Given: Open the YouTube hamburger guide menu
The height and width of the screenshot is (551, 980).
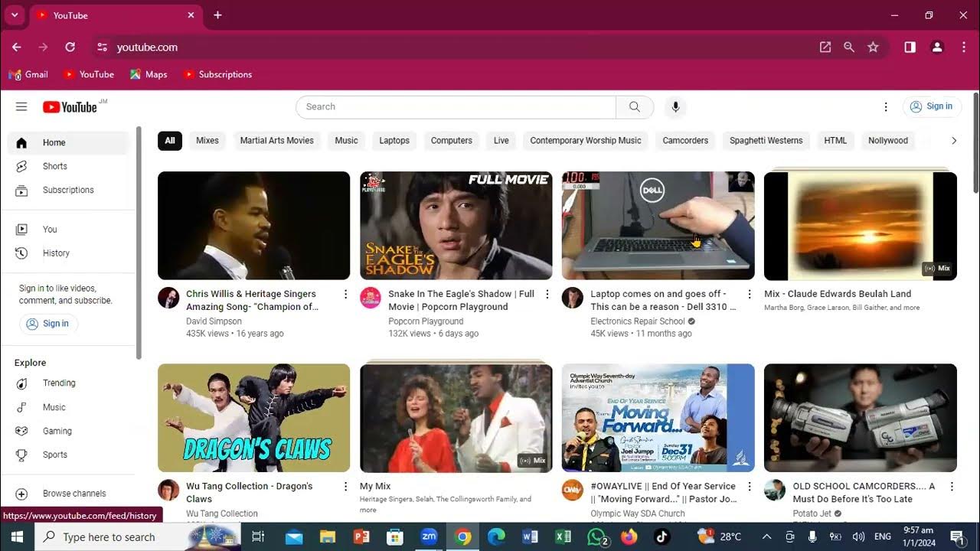Looking at the screenshot, I should 21,107.
